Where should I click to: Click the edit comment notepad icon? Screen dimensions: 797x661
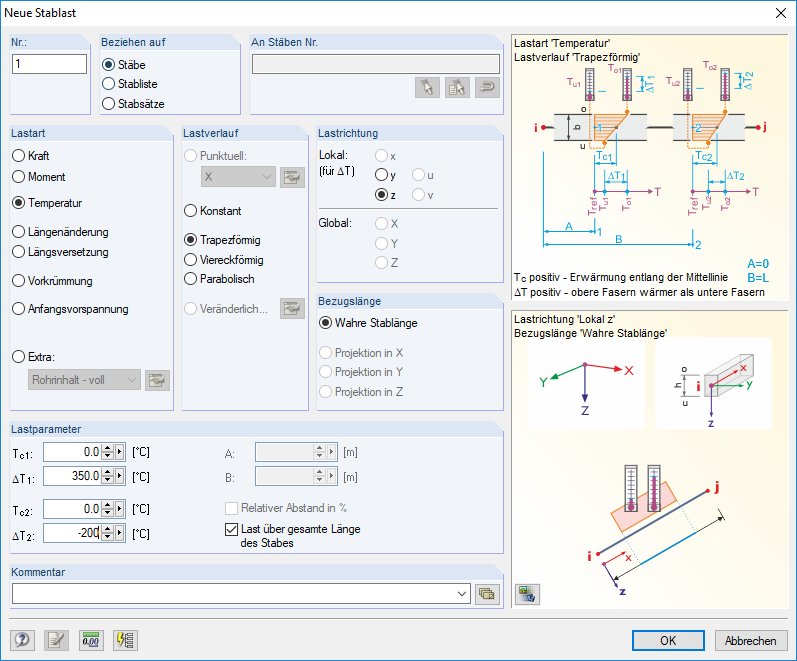pyautogui.click(x=56, y=640)
